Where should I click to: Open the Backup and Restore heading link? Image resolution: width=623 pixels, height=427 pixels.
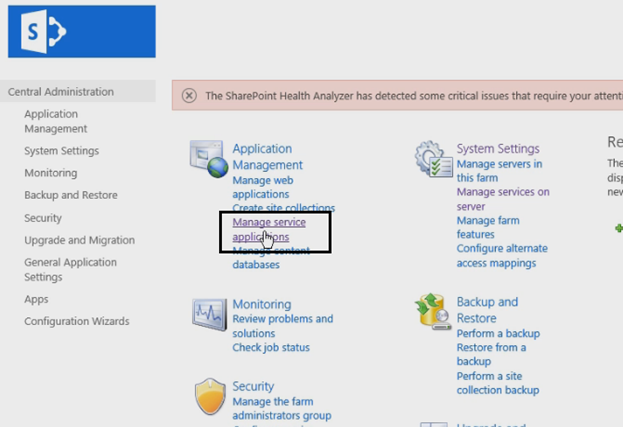(487, 310)
